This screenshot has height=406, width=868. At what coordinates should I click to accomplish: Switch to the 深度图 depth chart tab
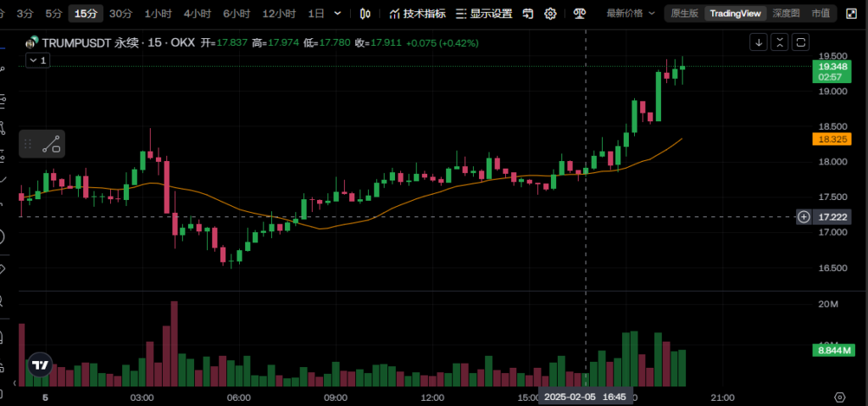[786, 14]
